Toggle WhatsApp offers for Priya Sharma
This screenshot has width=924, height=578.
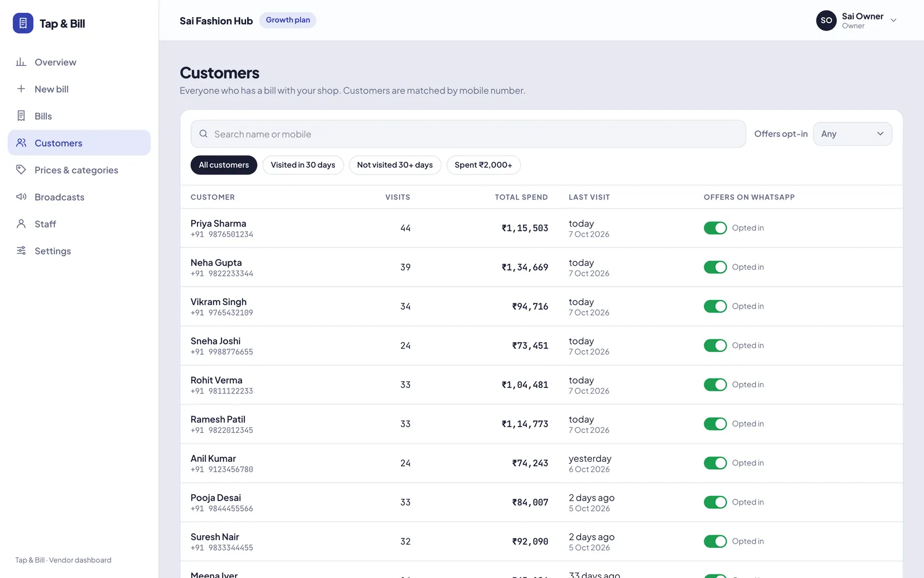715,228
